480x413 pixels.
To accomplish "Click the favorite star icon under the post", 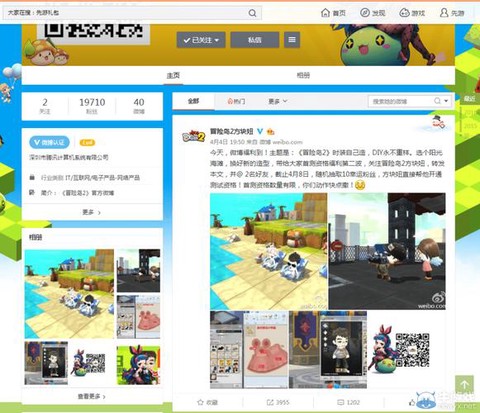I will pyautogui.click(x=200, y=402).
